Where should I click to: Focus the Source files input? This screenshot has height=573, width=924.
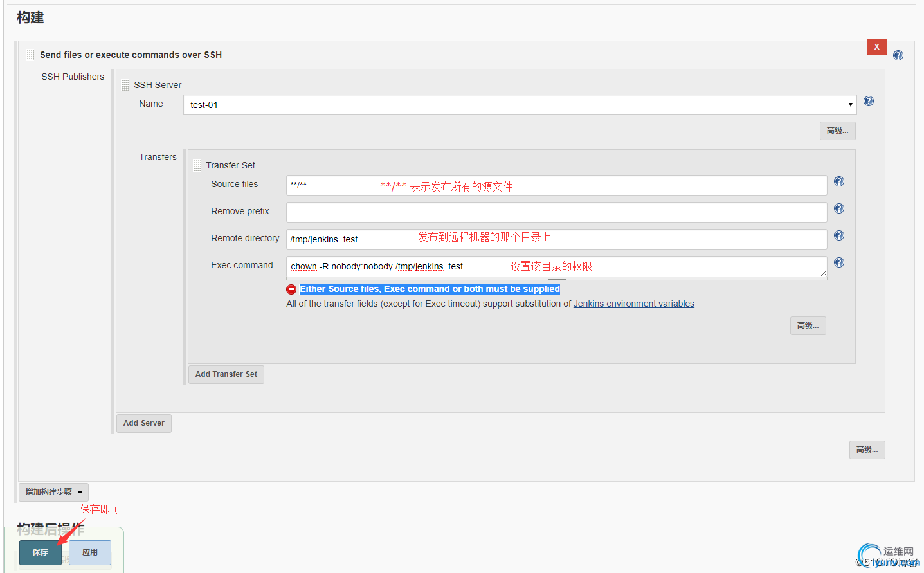click(557, 185)
